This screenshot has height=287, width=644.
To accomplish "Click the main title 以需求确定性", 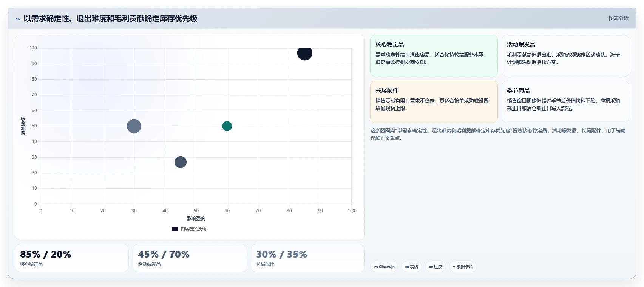I will (x=110, y=18).
